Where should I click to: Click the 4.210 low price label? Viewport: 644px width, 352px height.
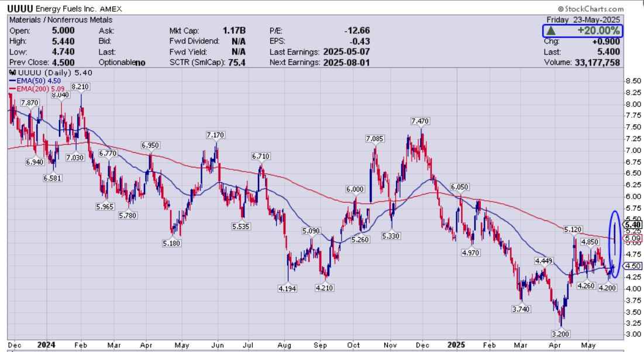(324, 288)
